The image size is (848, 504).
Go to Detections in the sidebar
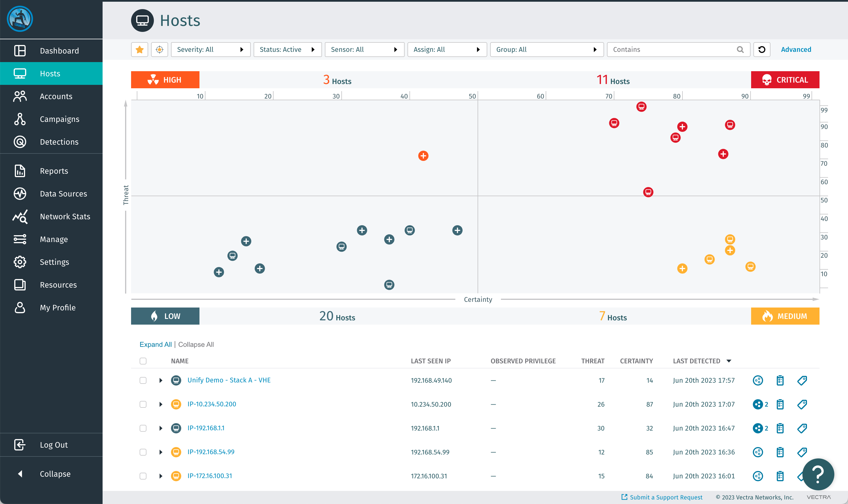click(x=59, y=142)
